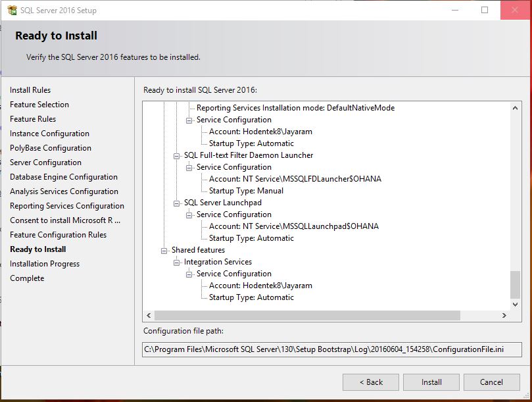This screenshot has width=532, height=402.
Task: Open Analysis Services Configuration step
Action: pyautogui.click(x=64, y=191)
